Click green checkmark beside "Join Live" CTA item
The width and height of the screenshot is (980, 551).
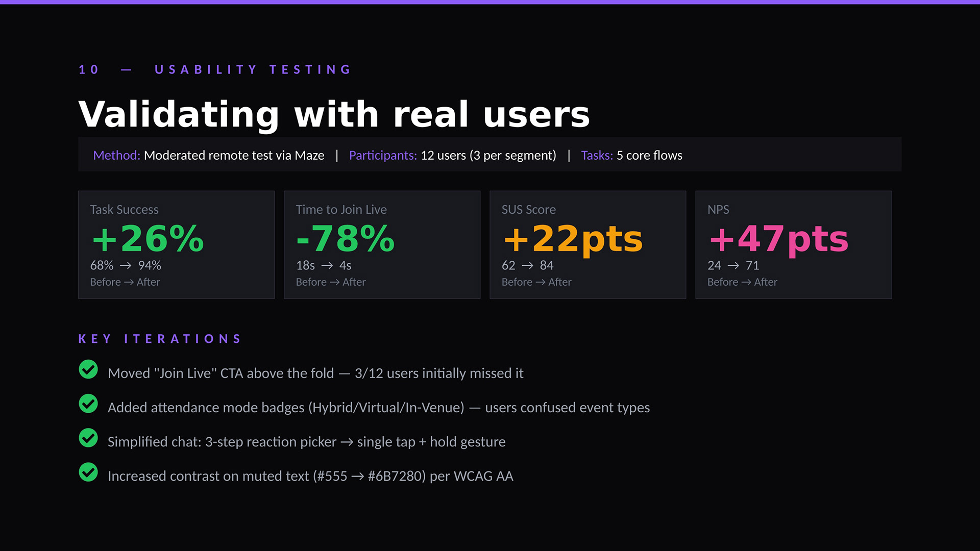coord(88,369)
